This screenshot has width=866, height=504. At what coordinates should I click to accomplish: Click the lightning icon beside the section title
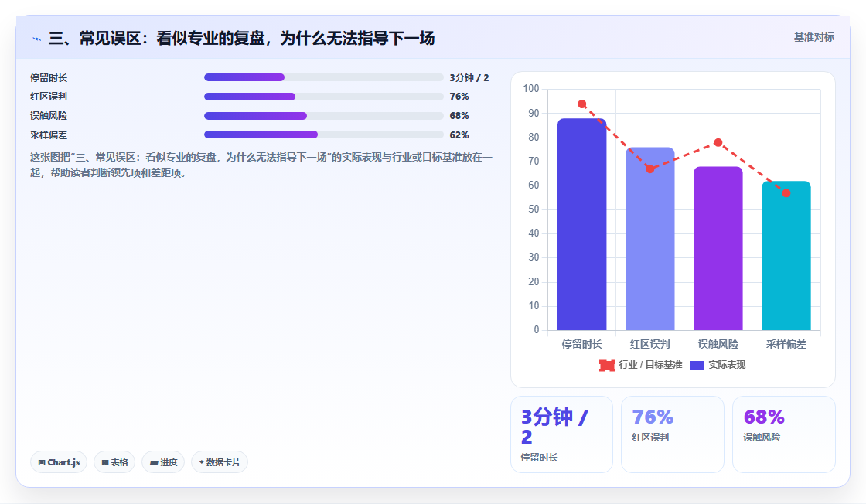coord(36,39)
